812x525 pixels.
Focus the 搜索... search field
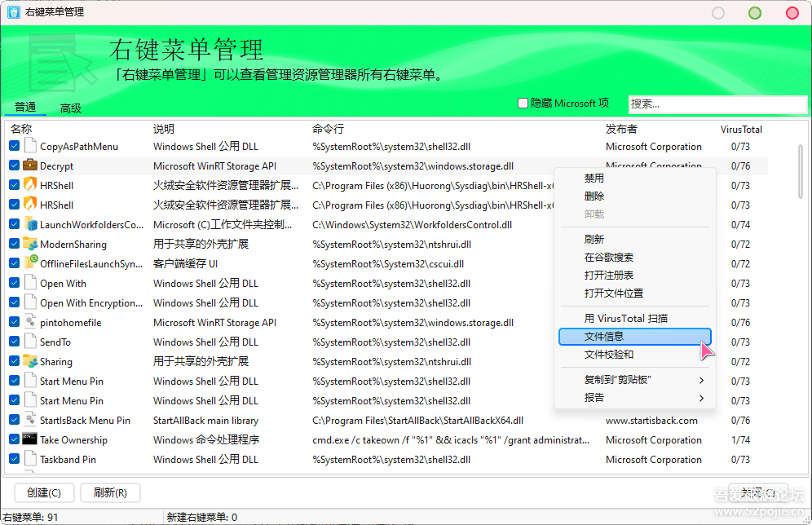coord(717,104)
